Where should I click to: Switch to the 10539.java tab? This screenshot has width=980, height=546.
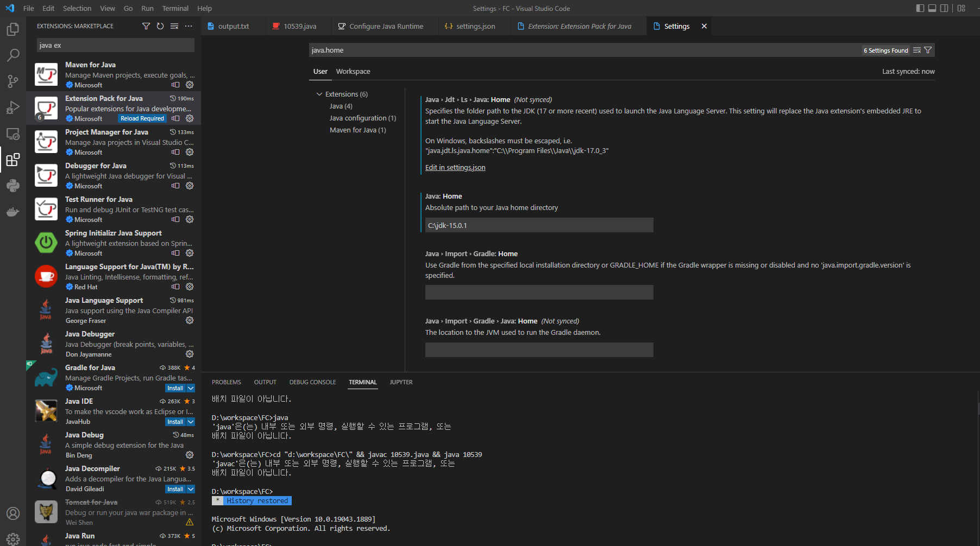299,26
